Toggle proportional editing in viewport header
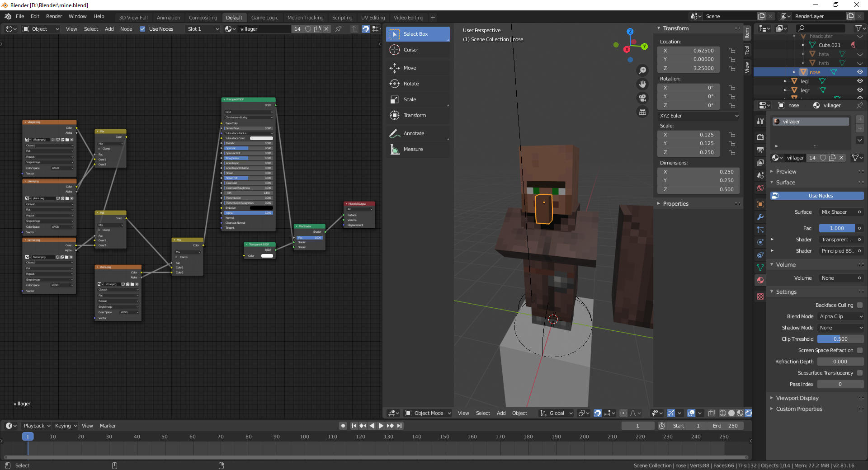 (x=623, y=413)
